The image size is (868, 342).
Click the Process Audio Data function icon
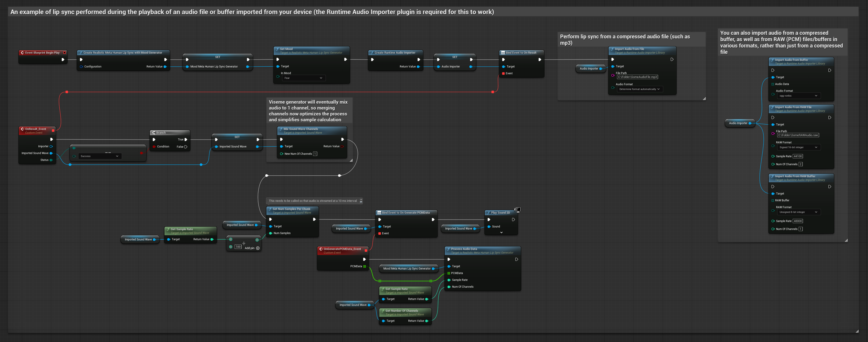point(448,249)
